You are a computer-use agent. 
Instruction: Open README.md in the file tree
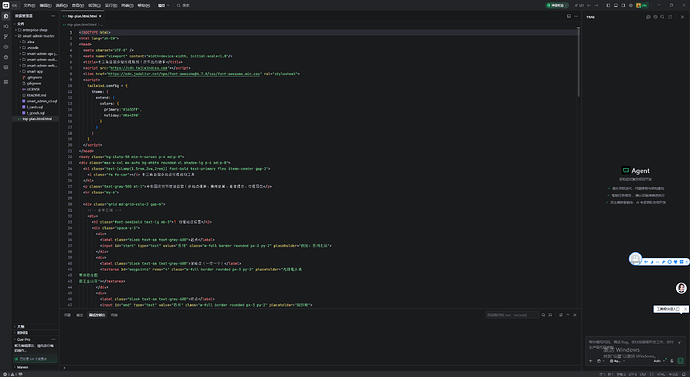tap(37, 95)
